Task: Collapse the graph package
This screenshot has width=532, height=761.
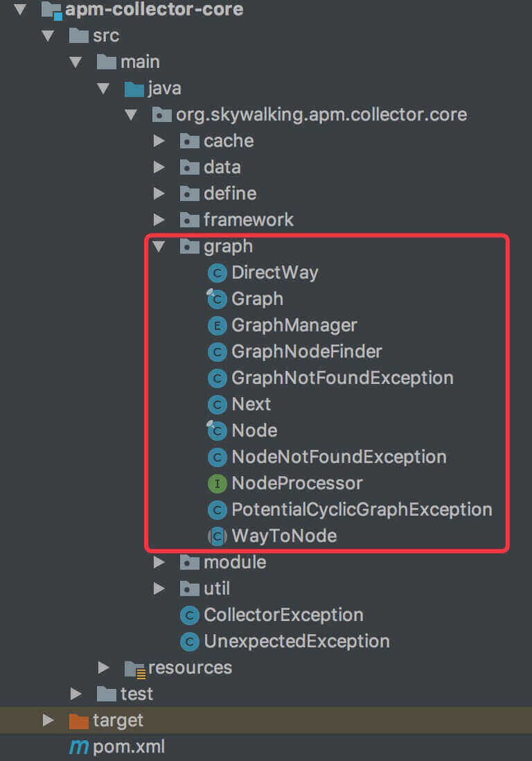Action: 159,246
